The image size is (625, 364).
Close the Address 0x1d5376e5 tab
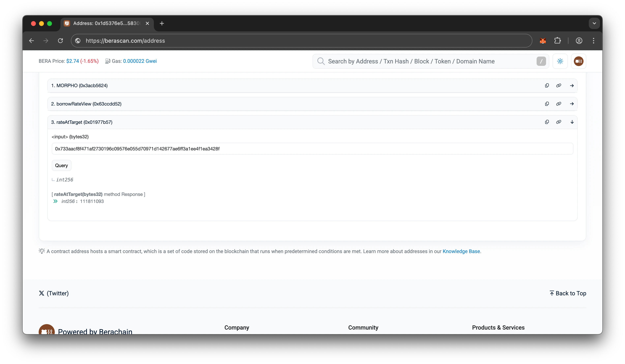click(147, 23)
